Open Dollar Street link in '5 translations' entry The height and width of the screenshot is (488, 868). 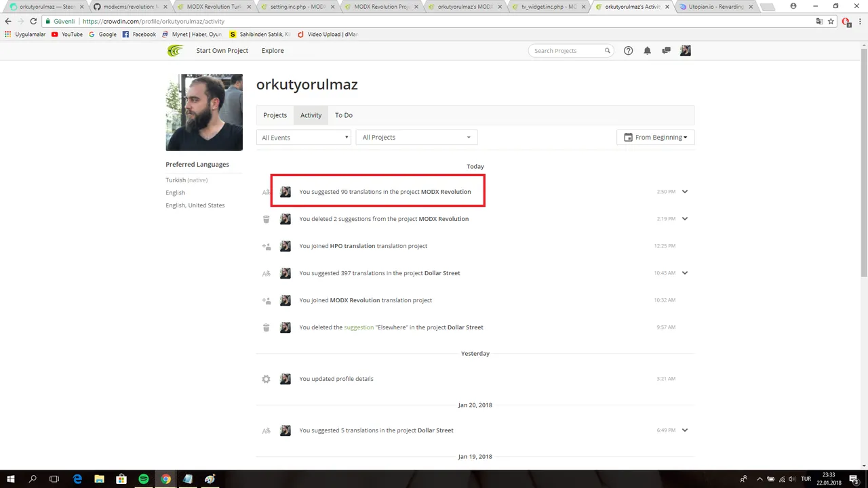435,430
